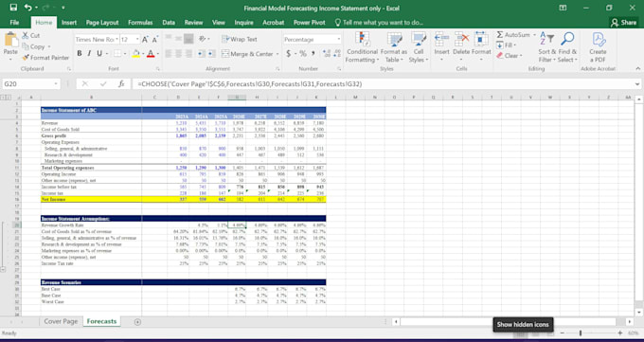Viewport: 644px width, 342px height.
Task: Click the Cut scissors icon
Action: [26, 35]
